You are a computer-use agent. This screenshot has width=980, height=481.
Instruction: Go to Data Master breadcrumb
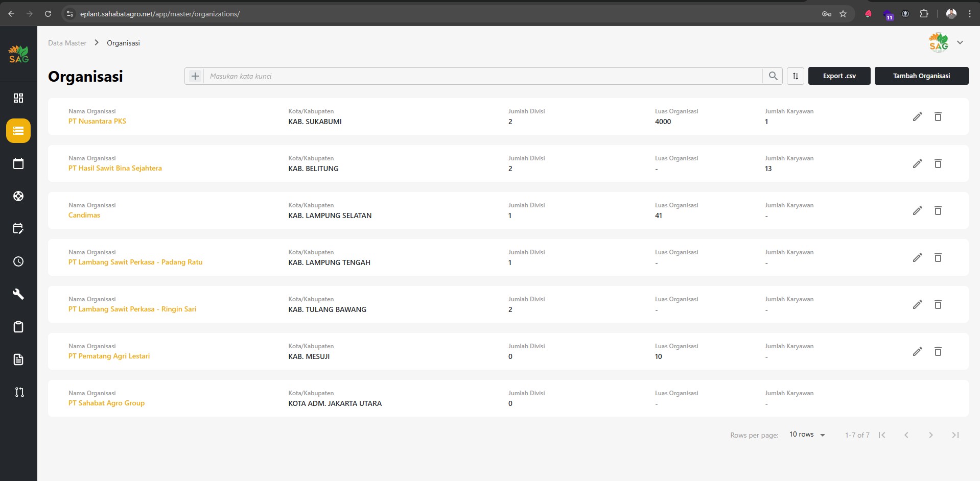click(x=67, y=43)
